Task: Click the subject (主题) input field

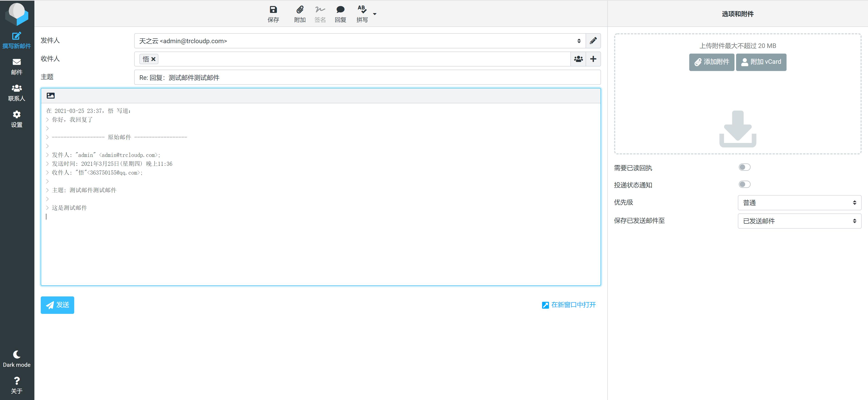Action: (x=367, y=77)
